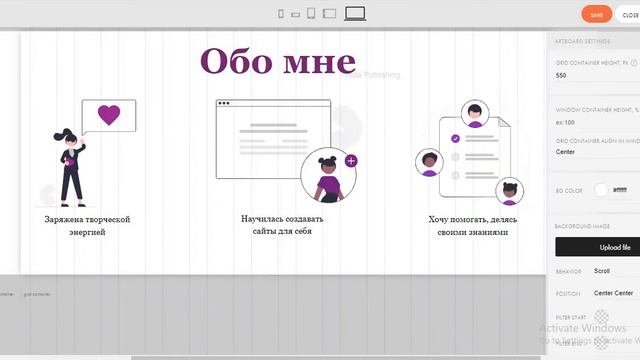Click the grid container label below artboard
The image size is (640, 360).
coord(37,294)
